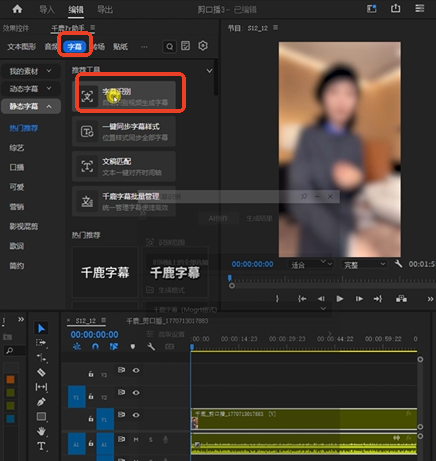Open the Program monitor lift/extract button
Viewport: 436px width, 461px height.
tap(401, 299)
